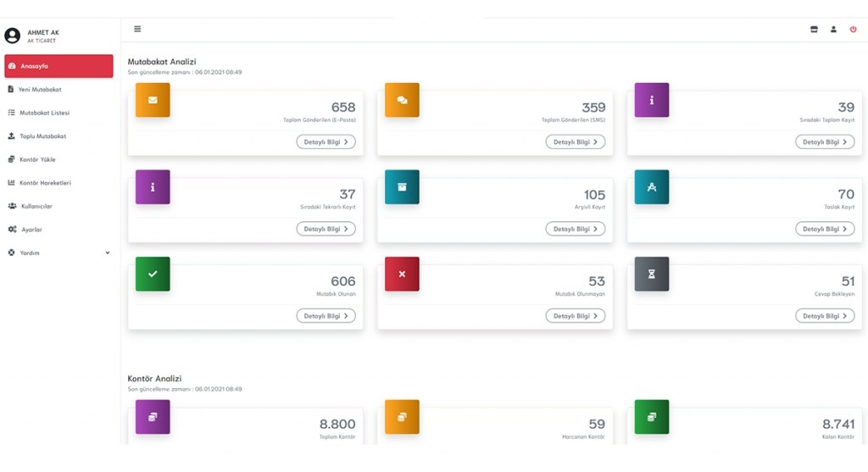Toggle the hamburger menu icon
The height and width of the screenshot is (472, 868).
point(137,29)
